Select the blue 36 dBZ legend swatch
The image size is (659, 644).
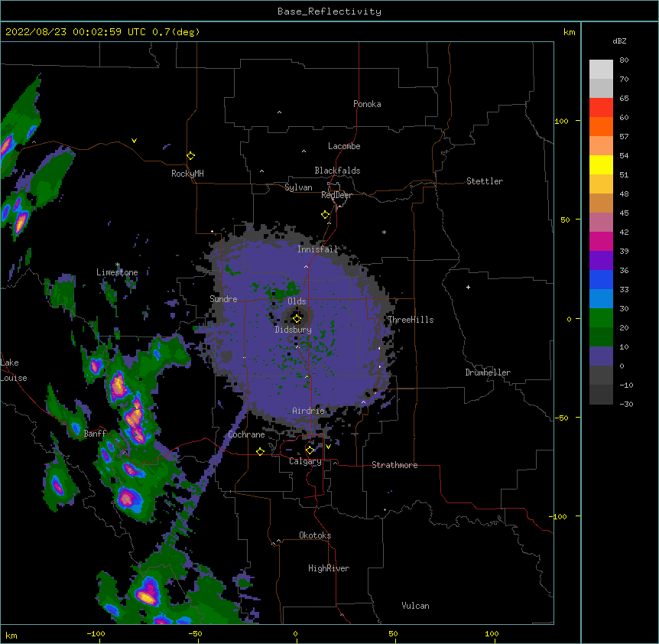(601, 279)
